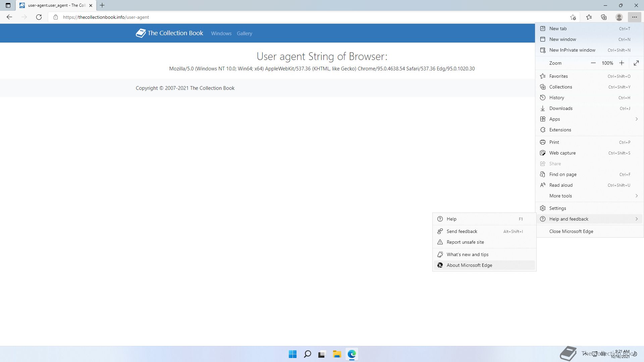Screen dimensions: 644x362
Task: Open Task View on taskbar
Action: (x=322, y=354)
